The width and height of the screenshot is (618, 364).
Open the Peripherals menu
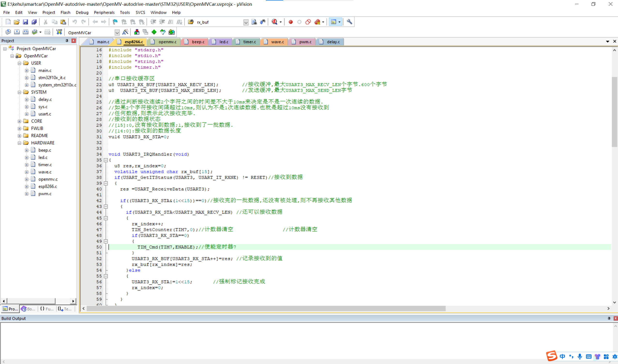[104, 12]
